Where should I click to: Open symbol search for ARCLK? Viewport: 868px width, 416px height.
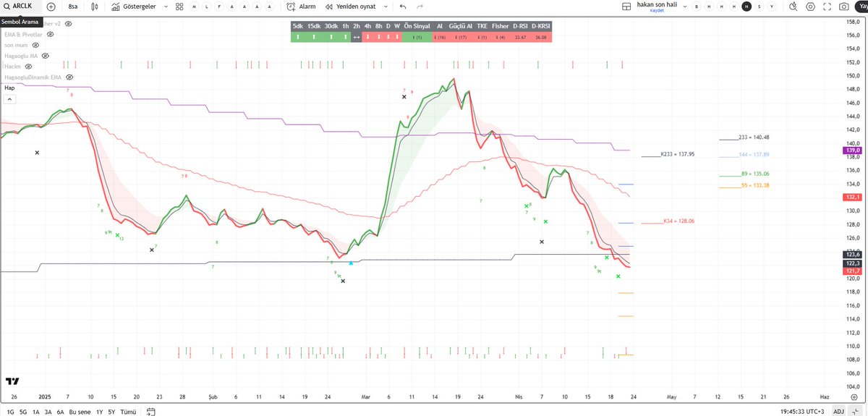pos(20,7)
